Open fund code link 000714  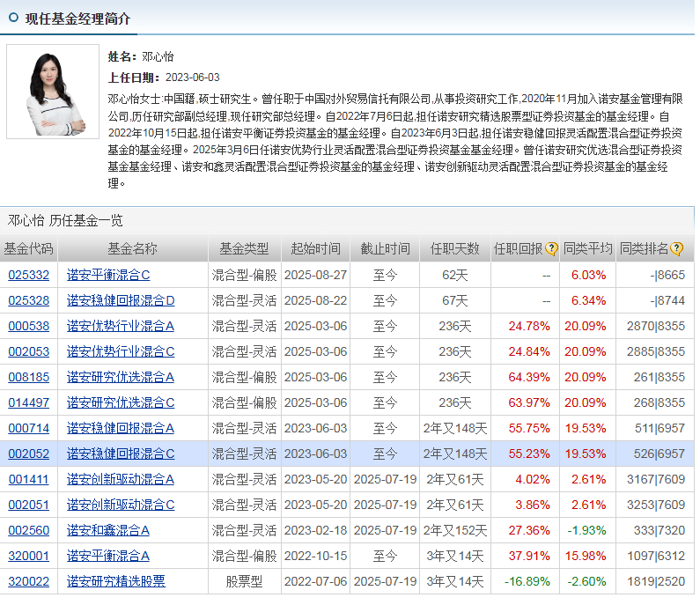[28, 428]
